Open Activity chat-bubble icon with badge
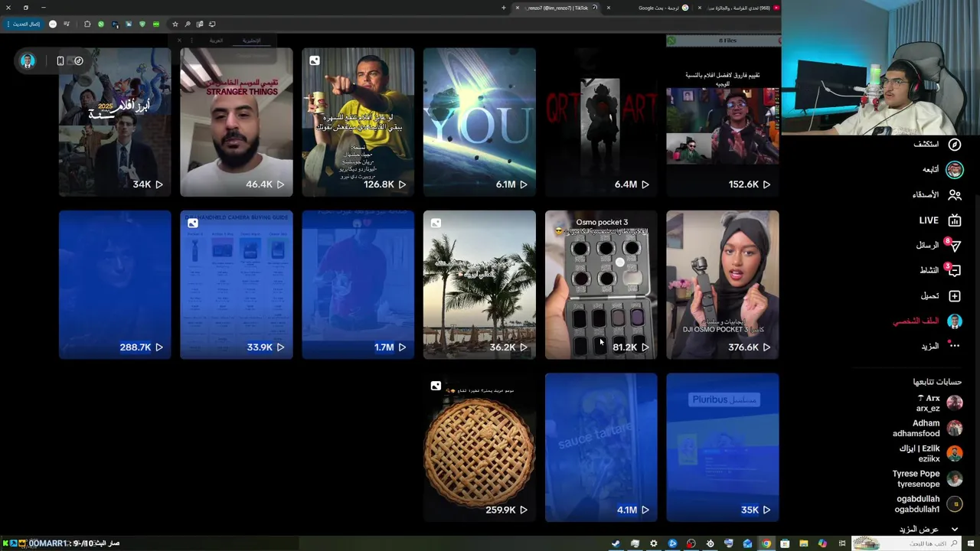This screenshot has height=551, width=980. pos(953,270)
